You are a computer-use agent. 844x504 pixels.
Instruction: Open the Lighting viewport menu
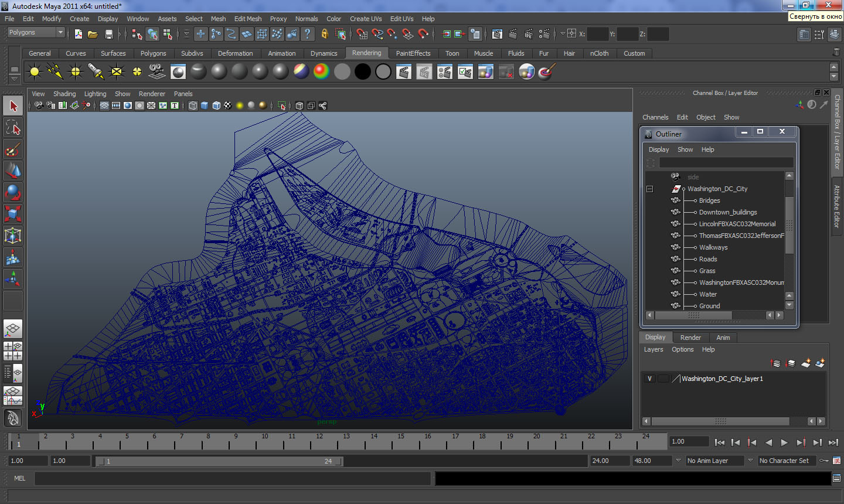click(x=95, y=94)
